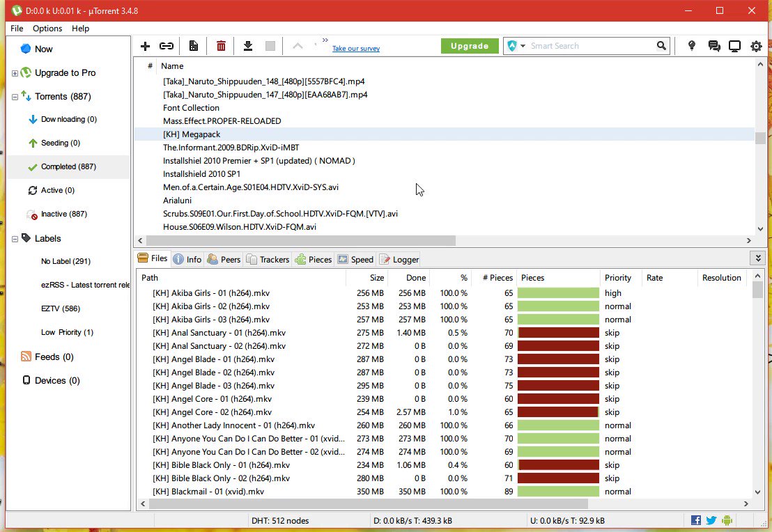
Task: Click the Facebook icon in status bar
Action: point(695,520)
